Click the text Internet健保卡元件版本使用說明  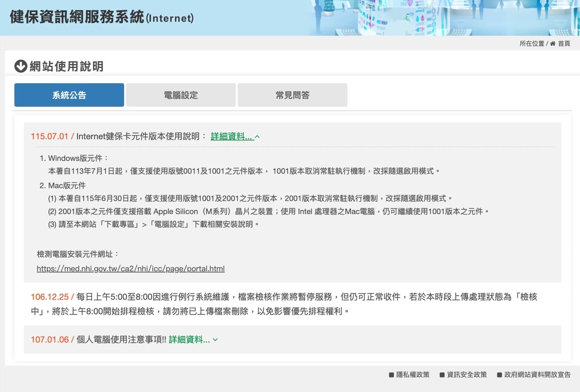[x=141, y=136]
